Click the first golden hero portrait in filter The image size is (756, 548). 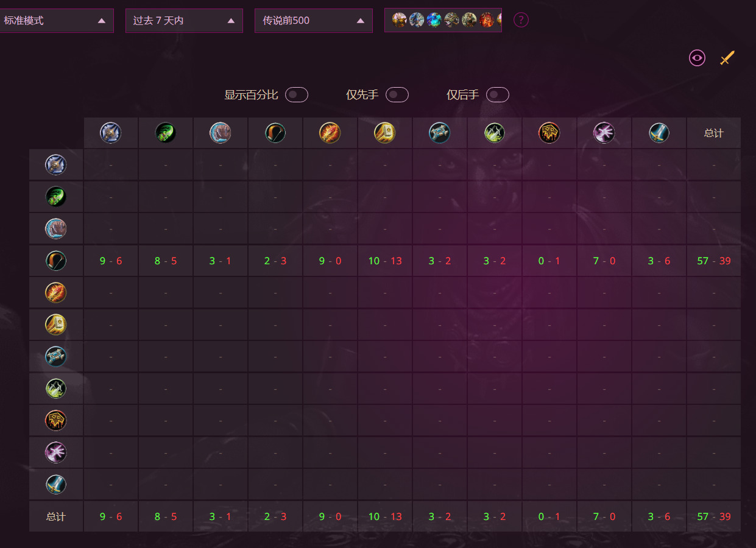pos(400,20)
